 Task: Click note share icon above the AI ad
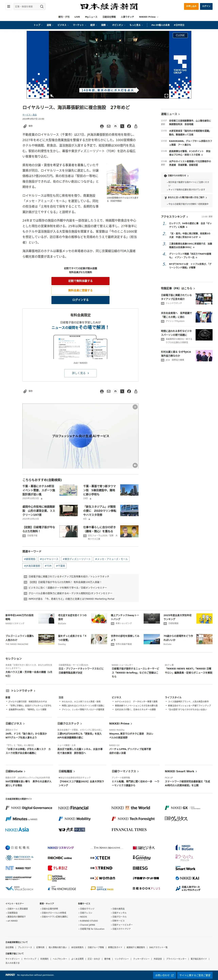[x=115, y=391]
